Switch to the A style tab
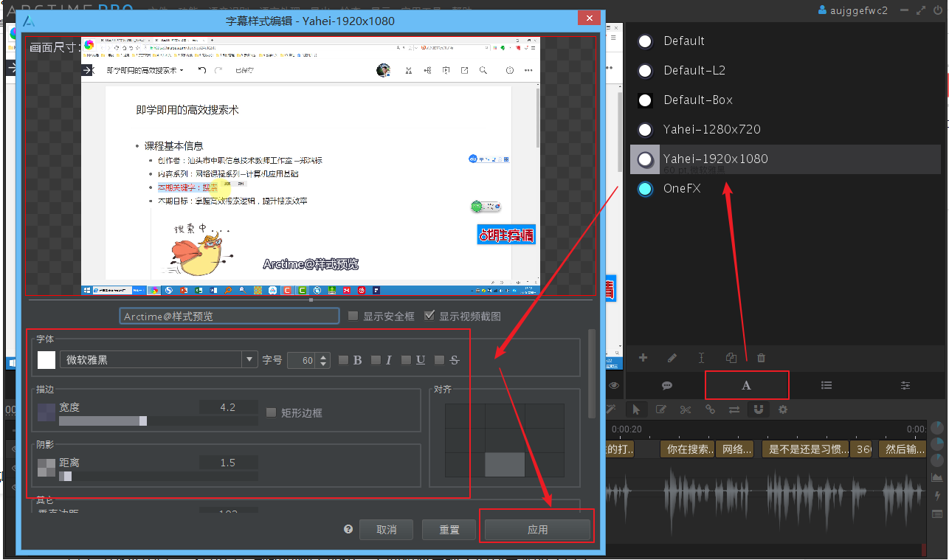 [746, 385]
